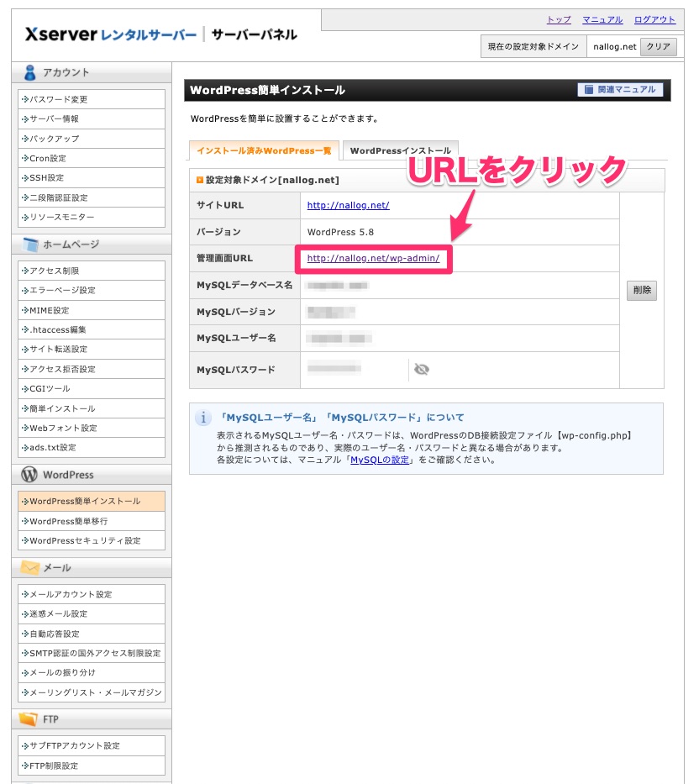Open the MySQLの設定 manual link
Screen dimensions: 699x784
[380, 460]
